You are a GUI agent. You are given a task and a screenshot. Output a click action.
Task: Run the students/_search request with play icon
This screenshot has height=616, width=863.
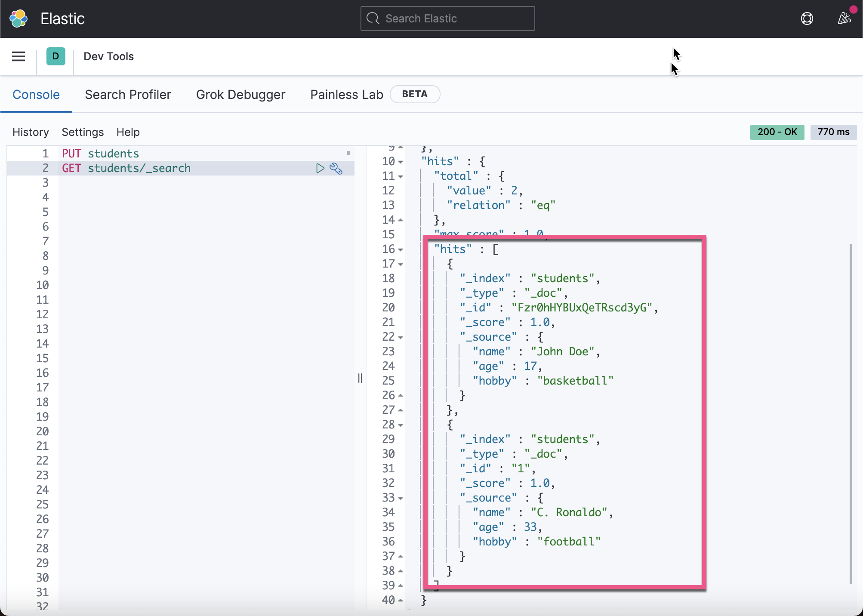(320, 168)
